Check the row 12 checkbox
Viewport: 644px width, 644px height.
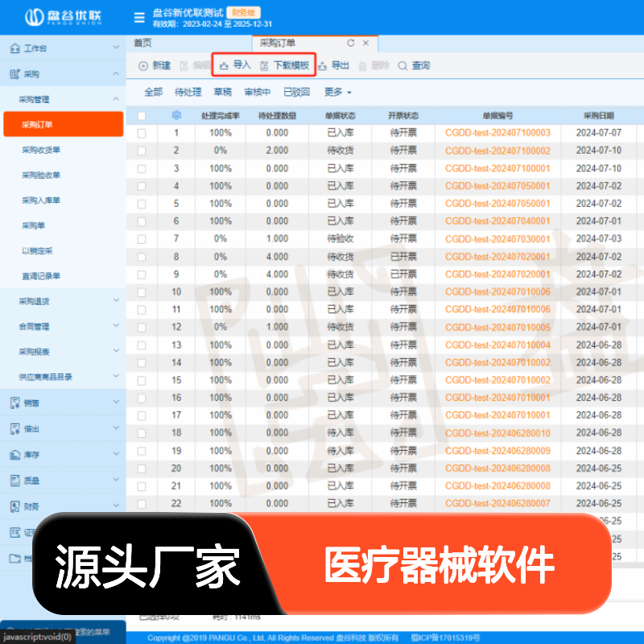pos(142,328)
